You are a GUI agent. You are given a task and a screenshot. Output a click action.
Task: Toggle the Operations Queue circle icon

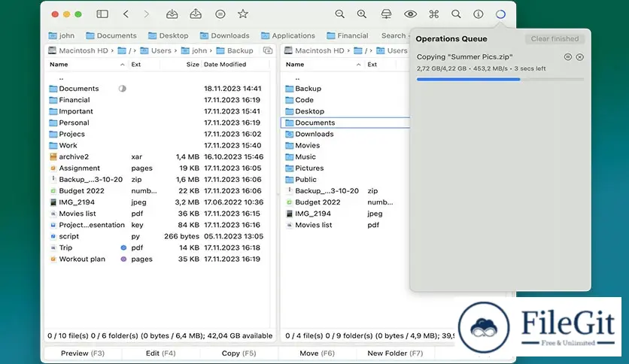[x=500, y=14]
